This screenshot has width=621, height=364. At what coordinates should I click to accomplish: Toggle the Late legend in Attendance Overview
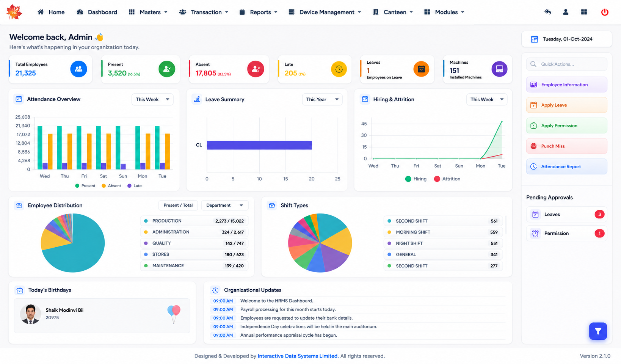pyautogui.click(x=135, y=186)
